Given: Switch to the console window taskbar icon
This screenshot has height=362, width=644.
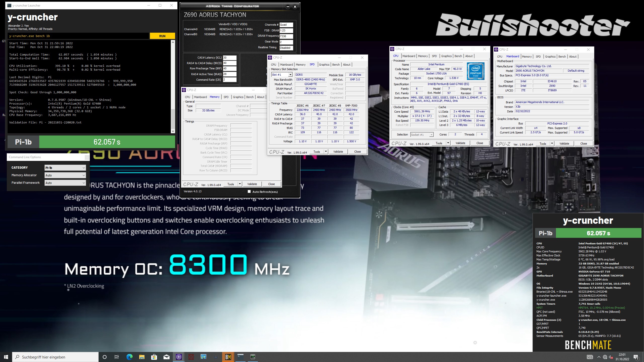Looking at the screenshot, I should pos(240,357).
